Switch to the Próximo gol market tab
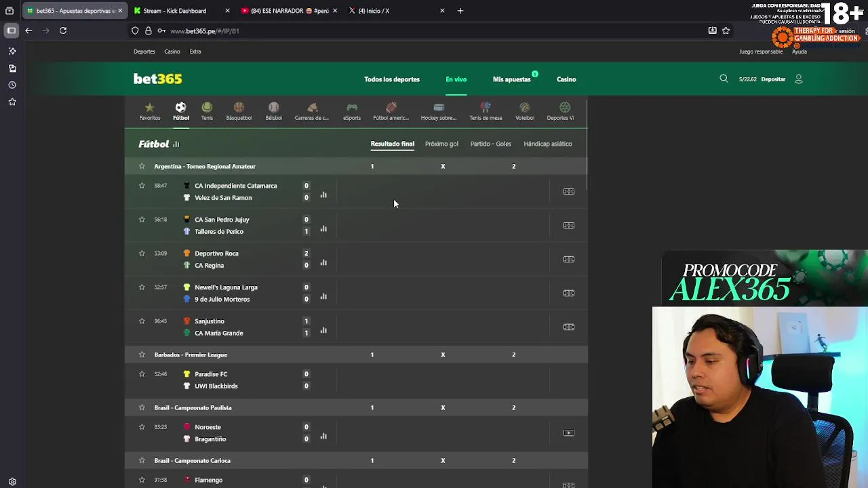 tap(441, 144)
